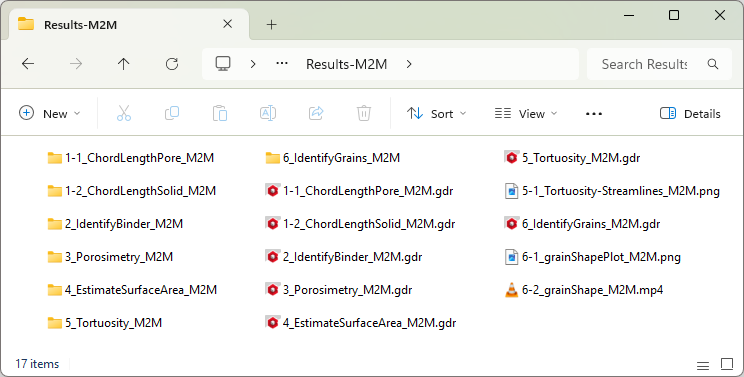Select 3_Porosimetry_M2M.gdr file

[339, 290]
